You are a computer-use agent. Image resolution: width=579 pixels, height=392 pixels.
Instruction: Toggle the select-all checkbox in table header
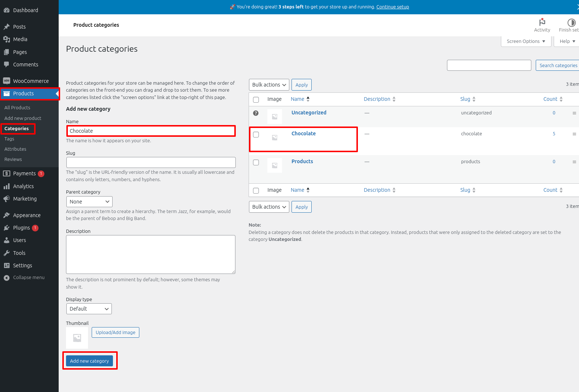[256, 99]
